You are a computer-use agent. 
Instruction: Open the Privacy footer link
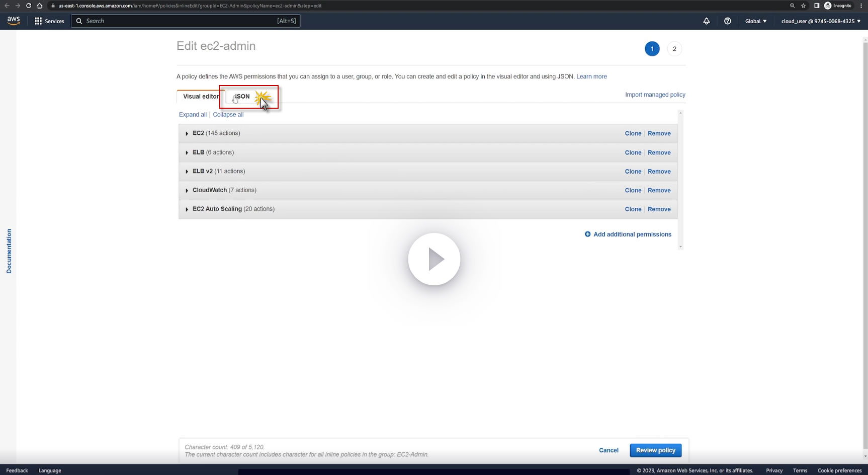[x=774, y=470]
